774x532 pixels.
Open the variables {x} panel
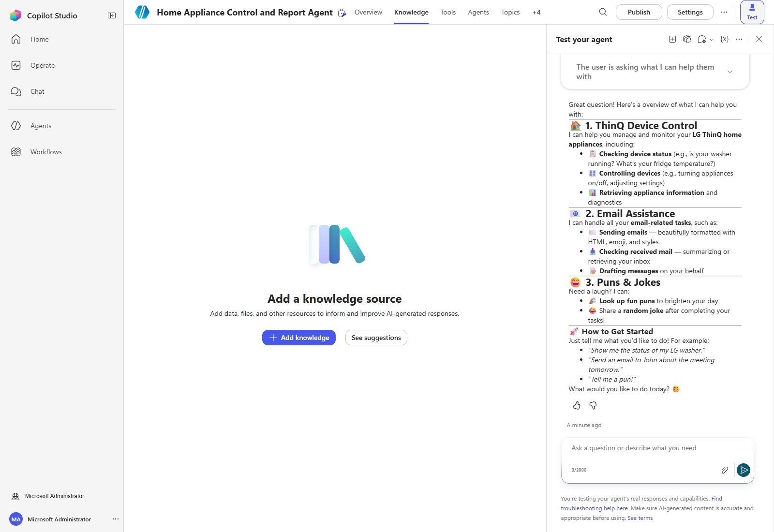click(x=724, y=39)
